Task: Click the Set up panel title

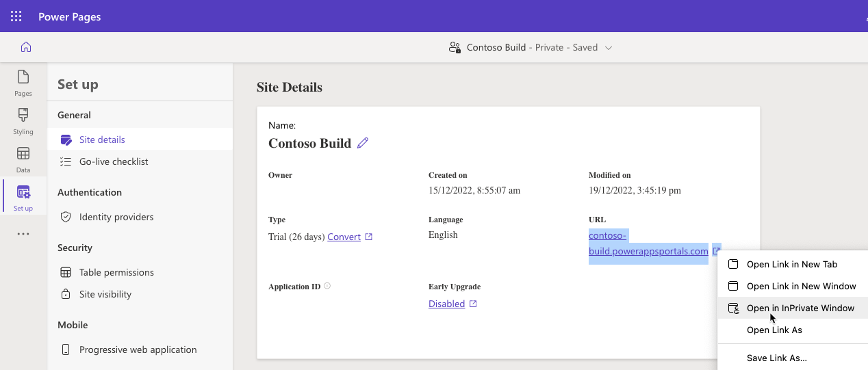Action: [78, 84]
